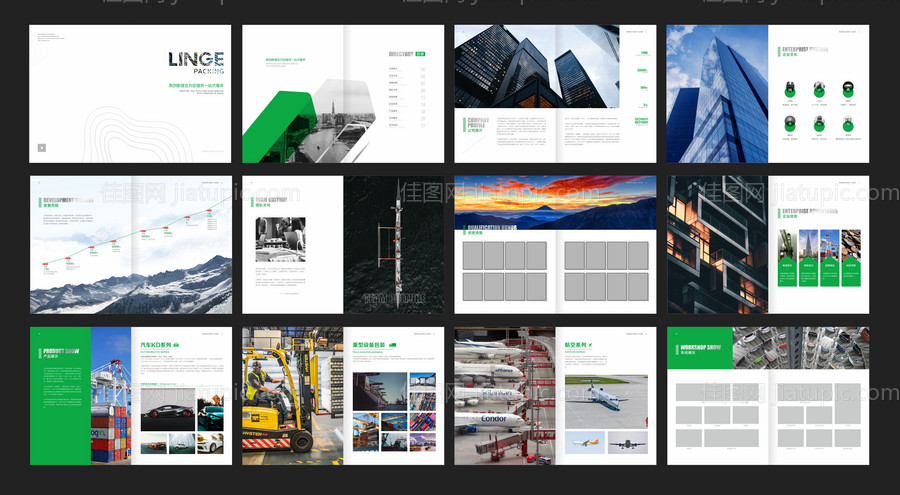Click the airplane icon beside 航空系列
This screenshot has width=900, height=495.
[x=591, y=344]
